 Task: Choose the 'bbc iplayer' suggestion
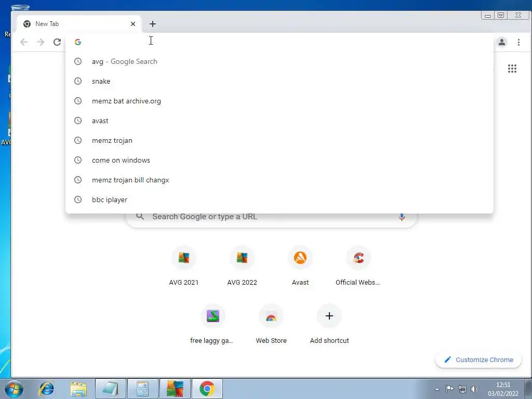click(279, 199)
